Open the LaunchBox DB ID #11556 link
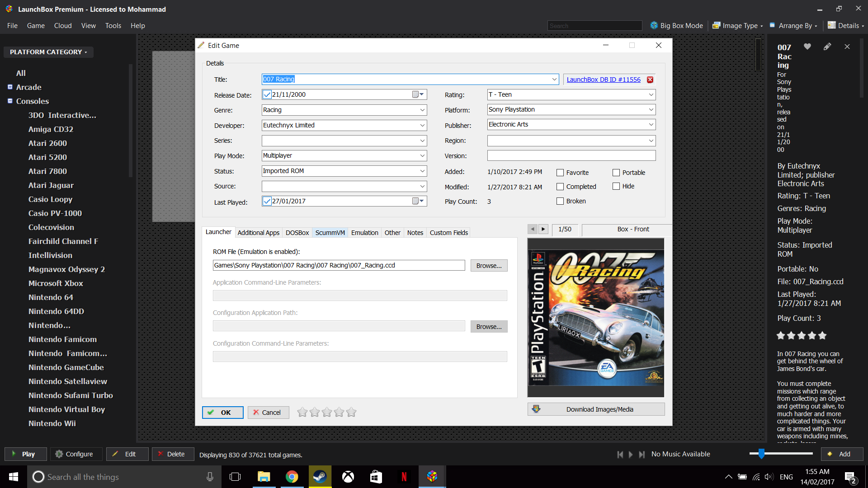Viewport: 868px width, 488px height. pos(604,80)
